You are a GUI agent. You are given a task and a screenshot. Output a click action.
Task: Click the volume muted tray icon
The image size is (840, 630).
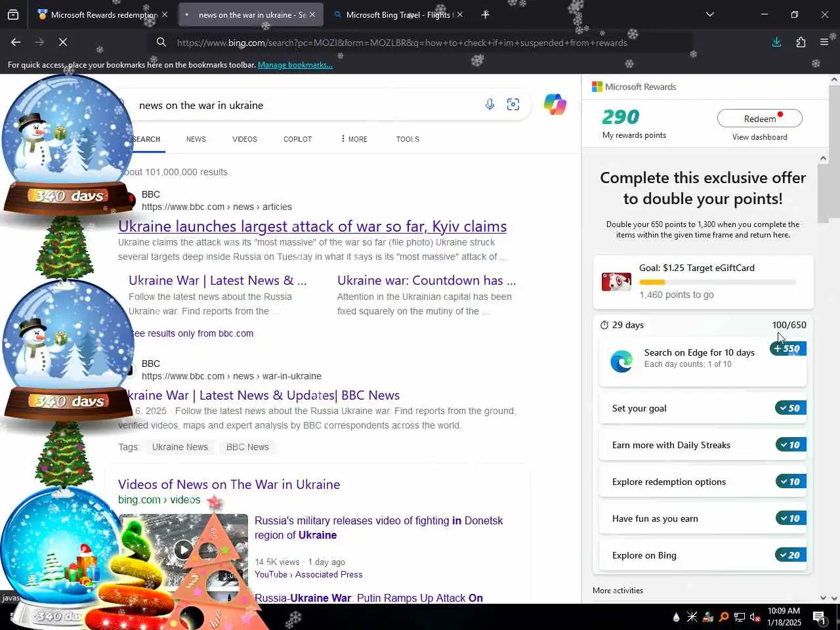click(x=755, y=617)
